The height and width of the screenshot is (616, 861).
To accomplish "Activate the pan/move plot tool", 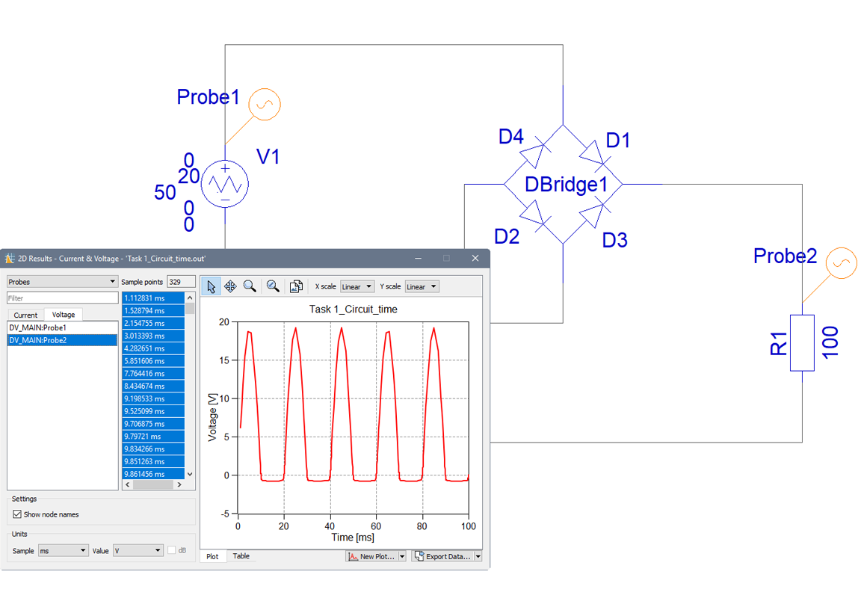I will 230,286.
